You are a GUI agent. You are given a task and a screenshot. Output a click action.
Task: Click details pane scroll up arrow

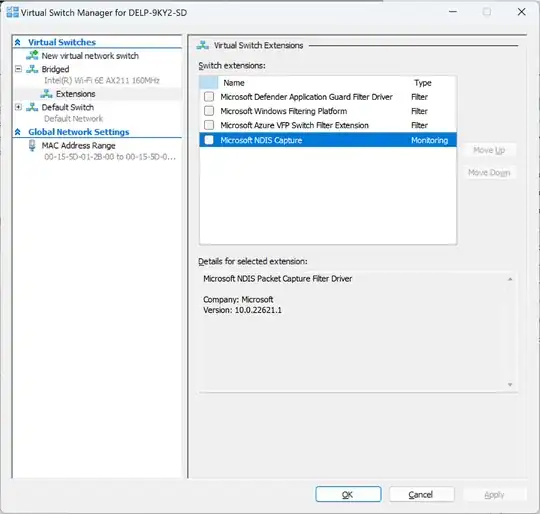510,279
